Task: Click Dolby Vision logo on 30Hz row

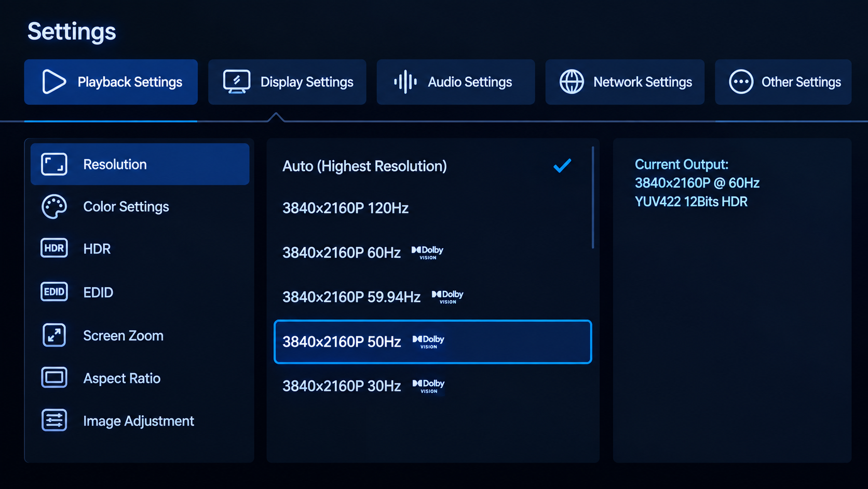Action: 428,386
